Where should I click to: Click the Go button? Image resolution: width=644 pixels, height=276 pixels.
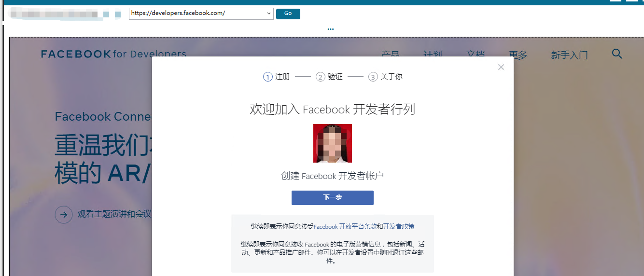pyautogui.click(x=288, y=14)
